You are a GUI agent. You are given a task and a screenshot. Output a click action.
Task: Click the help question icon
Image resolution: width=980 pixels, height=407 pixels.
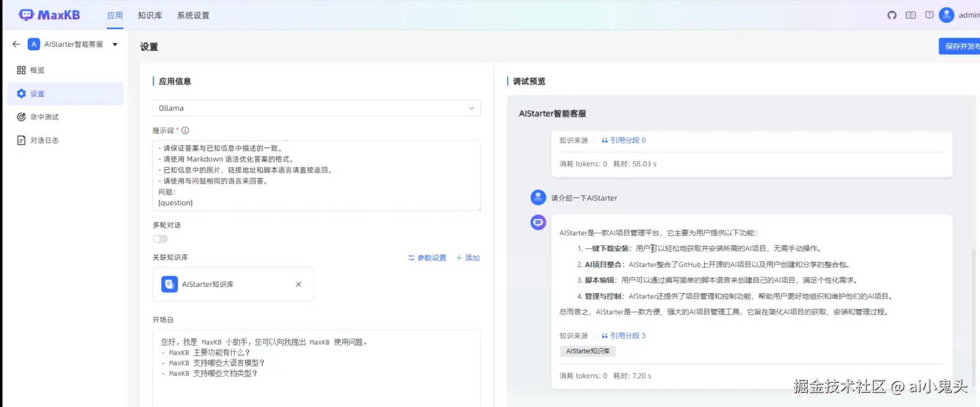(929, 15)
